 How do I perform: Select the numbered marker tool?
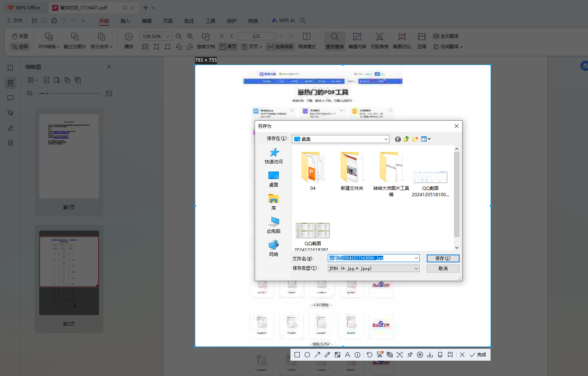(358, 355)
